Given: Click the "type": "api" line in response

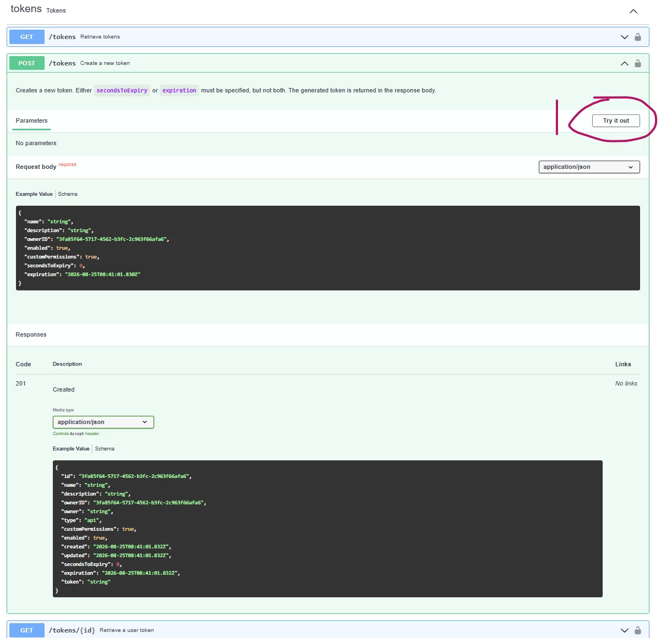Looking at the screenshot, I should 81,520.
